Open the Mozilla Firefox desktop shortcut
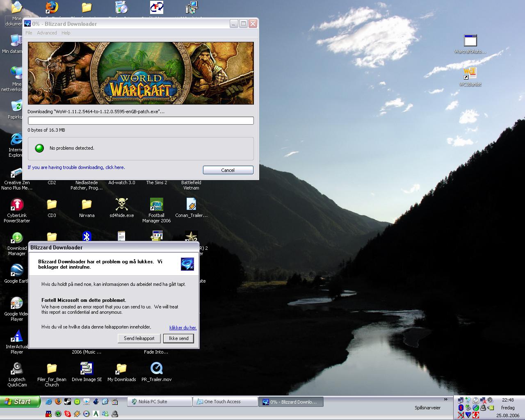The width and height of the screenshot is (525, 420). click(x=52, y=7)
